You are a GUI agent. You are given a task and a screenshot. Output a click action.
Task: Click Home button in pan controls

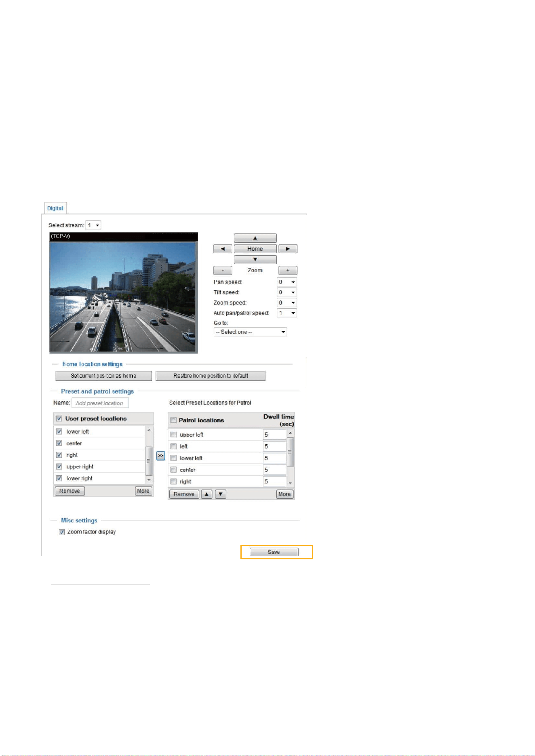click(x=255, y=249)
